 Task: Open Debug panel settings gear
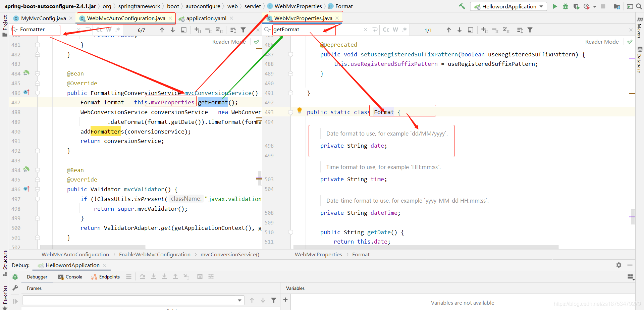[619, 265]
